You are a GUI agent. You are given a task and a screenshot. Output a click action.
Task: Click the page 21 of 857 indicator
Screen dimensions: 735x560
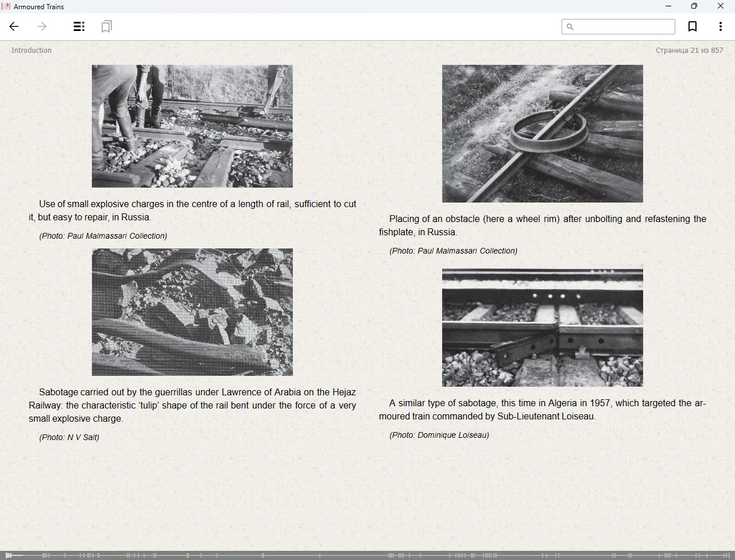point(689,50)
